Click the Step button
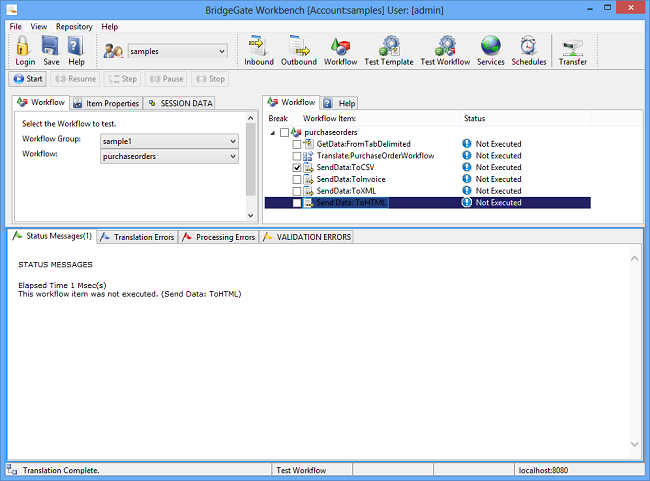Image resolution: width=650 pixels, height=481 pixels. (x=122, y=79)
